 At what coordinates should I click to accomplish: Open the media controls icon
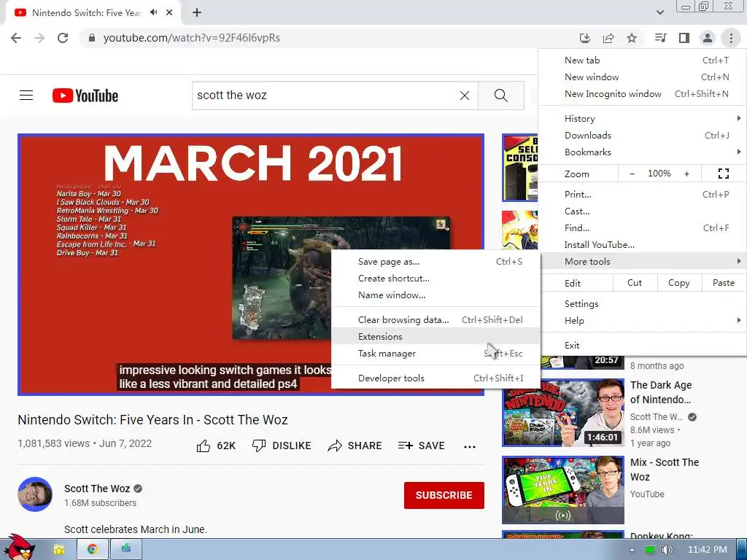coord(660,38)
